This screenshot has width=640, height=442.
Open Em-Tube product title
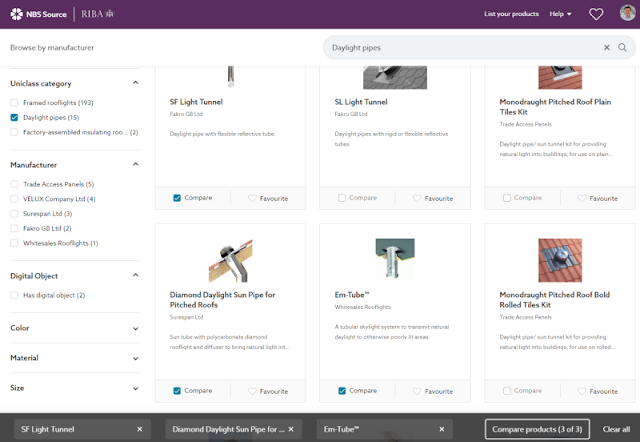(352, 295)
